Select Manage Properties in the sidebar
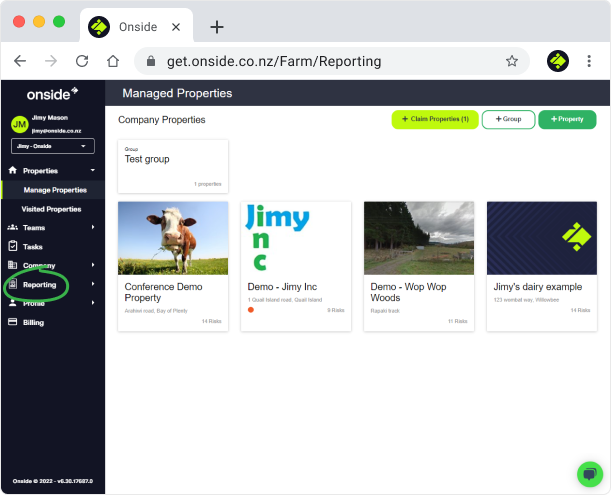This screenshot has width=611, height=495. coord(55,190)
